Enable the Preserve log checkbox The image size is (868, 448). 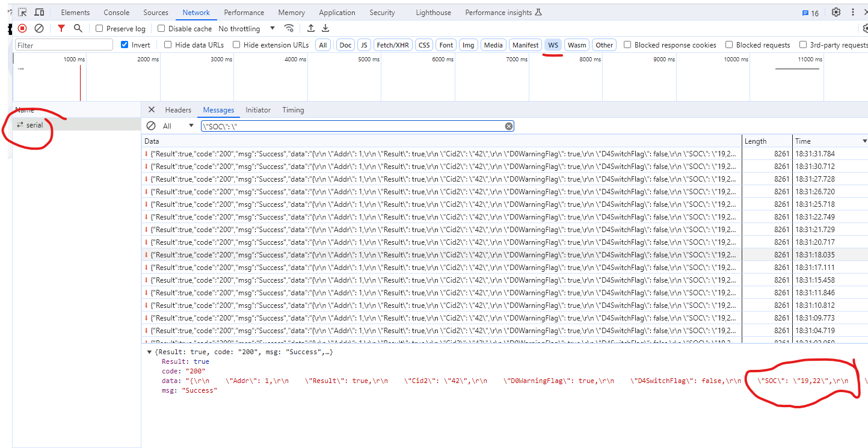pyautogui.click(x=100, y=29)
